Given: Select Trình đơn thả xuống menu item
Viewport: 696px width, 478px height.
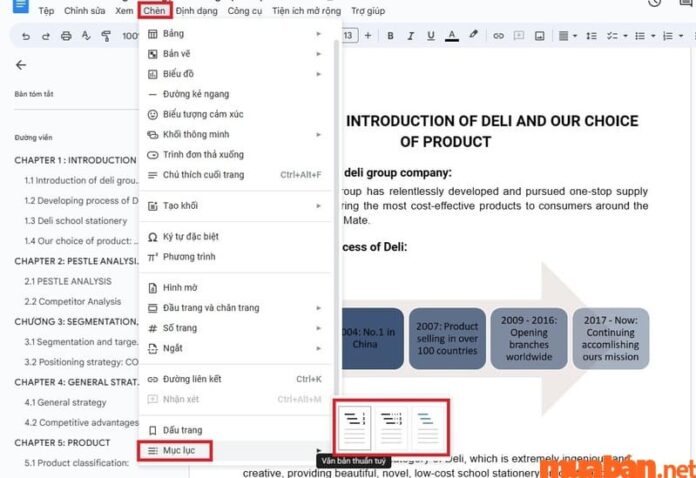Looking at the screenshot, I should pos(235,154).
